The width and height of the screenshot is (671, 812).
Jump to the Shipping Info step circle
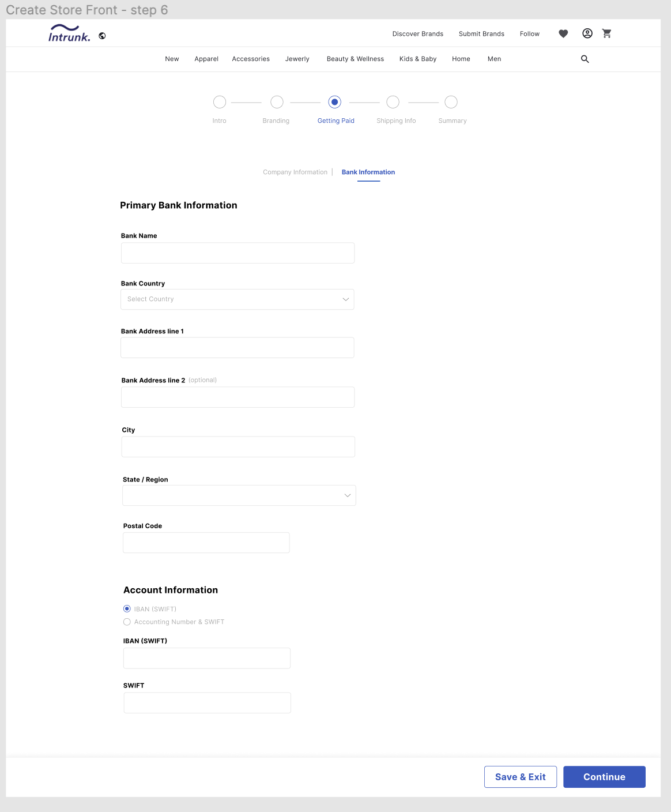click(393, 102)
